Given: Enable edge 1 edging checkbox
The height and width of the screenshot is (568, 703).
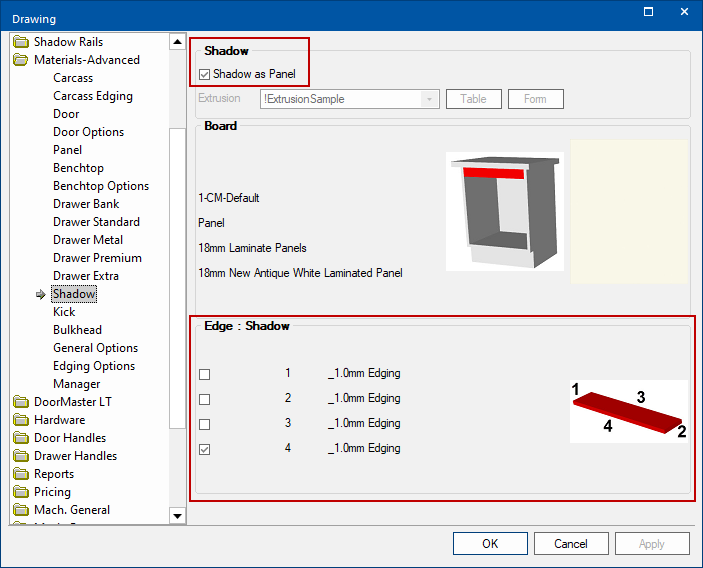Looking at the screenshot, I should coord(205,374).
